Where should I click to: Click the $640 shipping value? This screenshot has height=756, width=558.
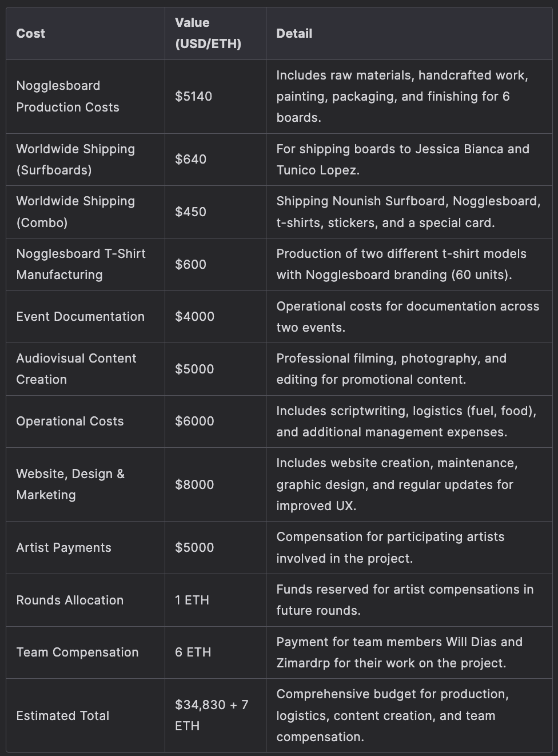190,159
